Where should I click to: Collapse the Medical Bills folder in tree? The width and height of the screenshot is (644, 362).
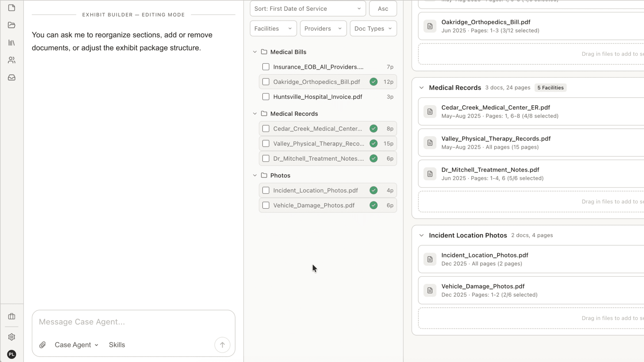click(x=255, y=52)
